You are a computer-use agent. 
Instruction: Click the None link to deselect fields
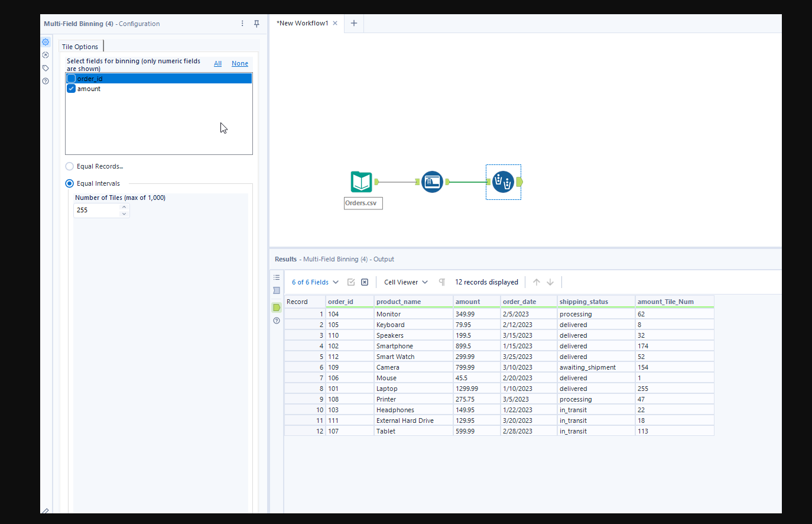point(239,63)
